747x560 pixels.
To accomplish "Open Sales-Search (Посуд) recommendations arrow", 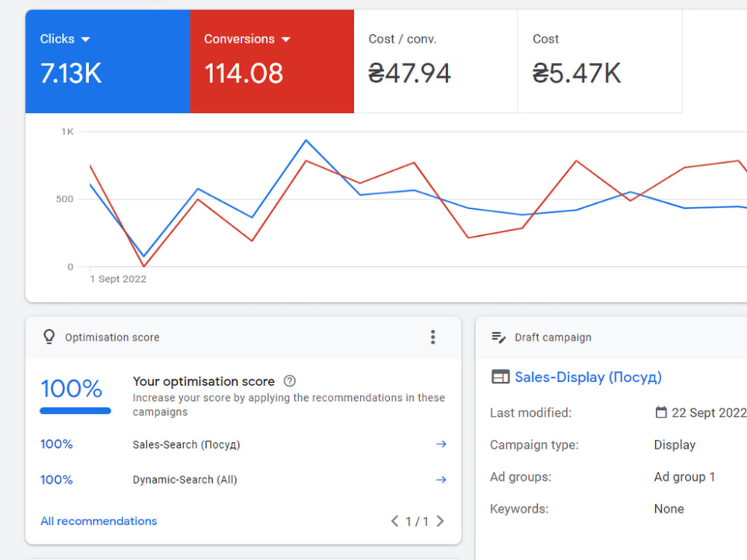I will [x=441, y=444].
